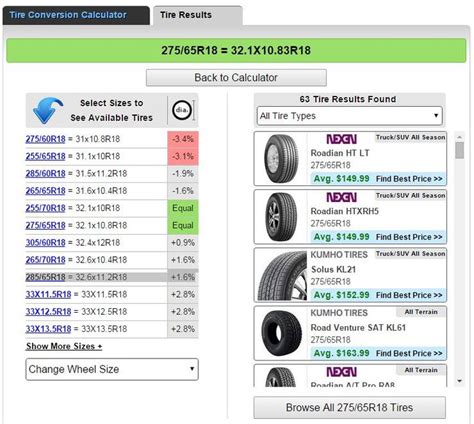Select the Tire Results tab

coord(198,15)
